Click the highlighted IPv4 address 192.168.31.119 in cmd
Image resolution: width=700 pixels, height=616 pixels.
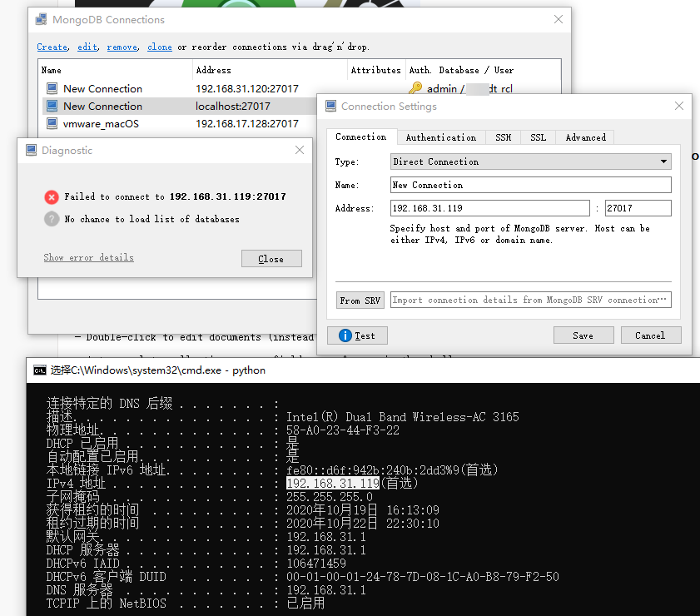(333, 483)
